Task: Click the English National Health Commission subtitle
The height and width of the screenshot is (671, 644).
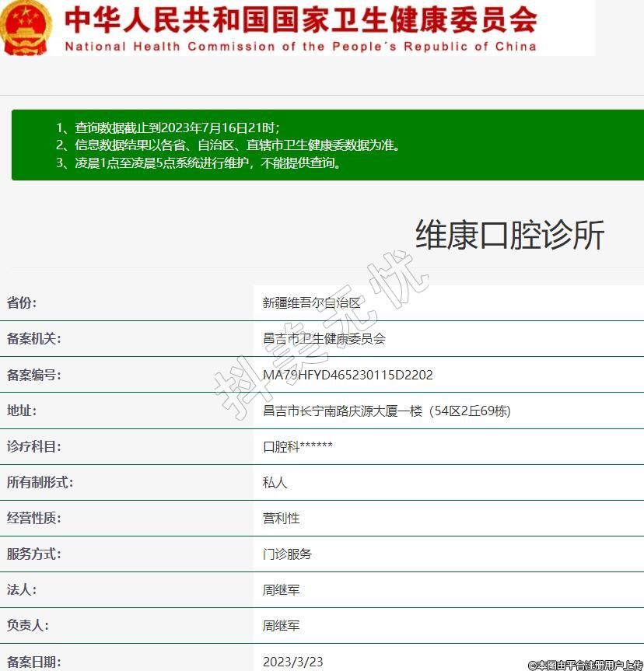Action: (300, 47)
